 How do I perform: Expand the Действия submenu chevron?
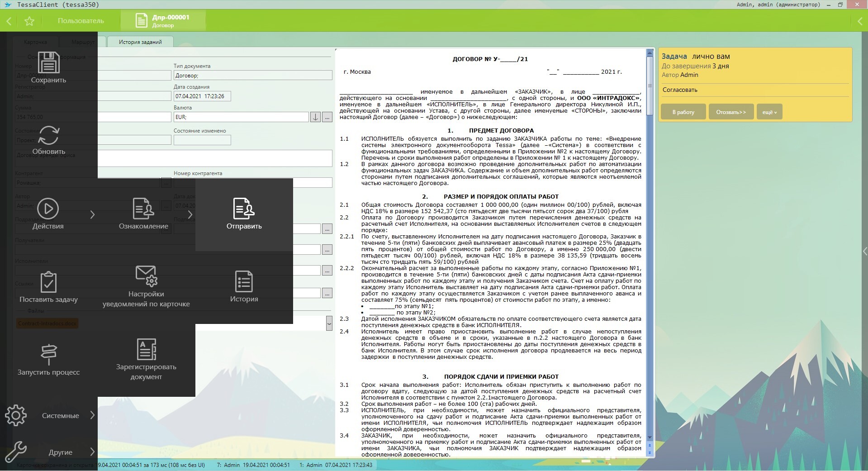pos(92,214)
